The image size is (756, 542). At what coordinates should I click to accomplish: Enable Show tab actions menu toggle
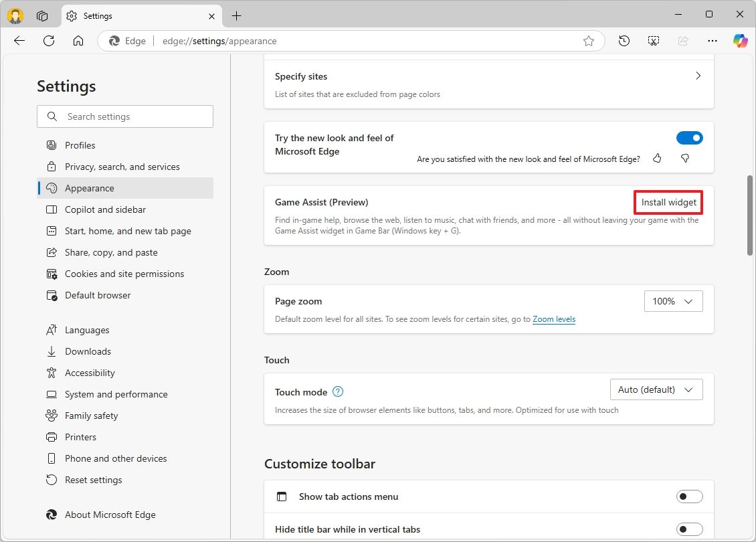pyautogui.click(x=690, y=496)
